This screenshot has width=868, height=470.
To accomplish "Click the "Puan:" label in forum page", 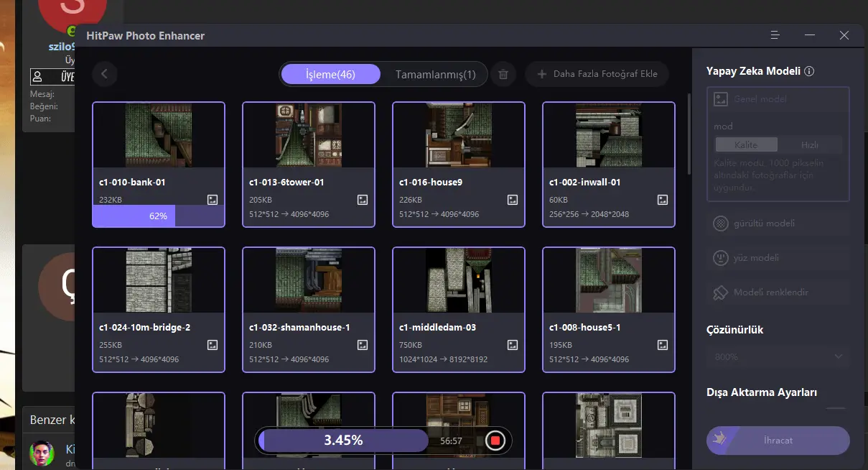I will point(40,118).
